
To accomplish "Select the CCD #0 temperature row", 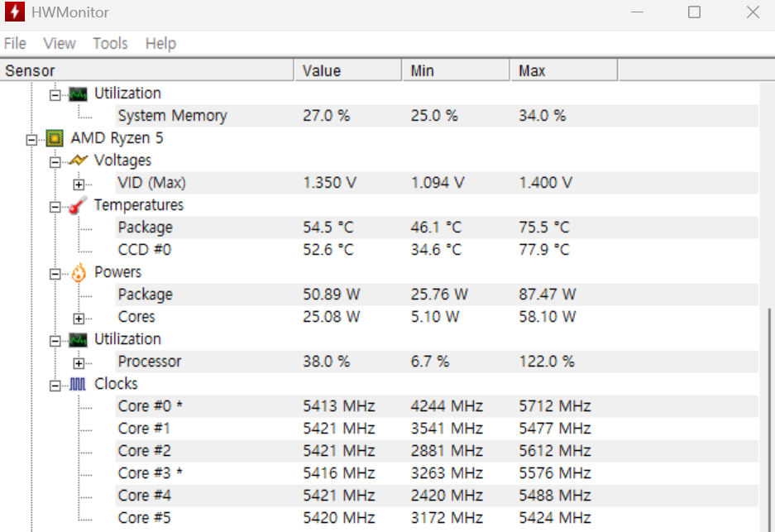I will click(x=437, y=250).
